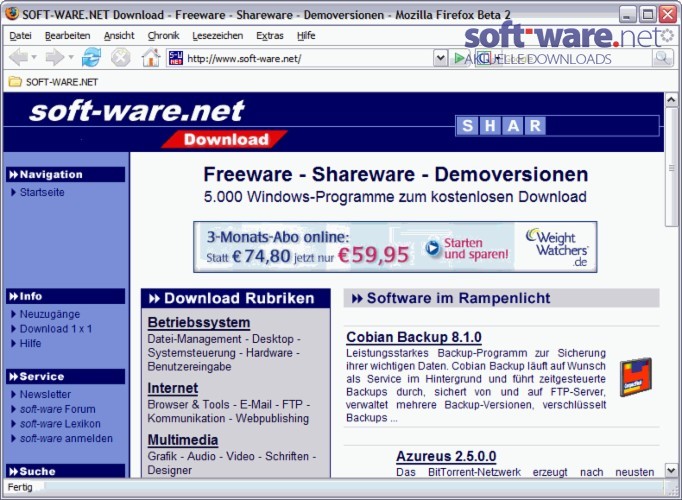
Task: Visit the soft-ware Forum link
Action: coord(57,409)
